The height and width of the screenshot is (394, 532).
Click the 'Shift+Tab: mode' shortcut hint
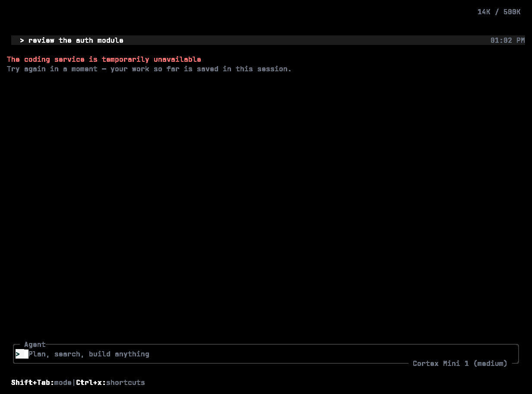41,382
